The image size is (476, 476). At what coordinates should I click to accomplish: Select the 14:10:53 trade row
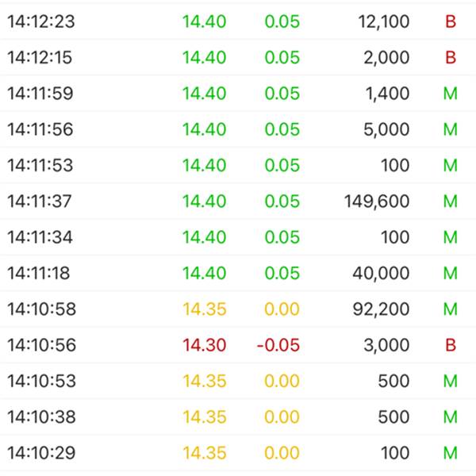click(41, 382)
